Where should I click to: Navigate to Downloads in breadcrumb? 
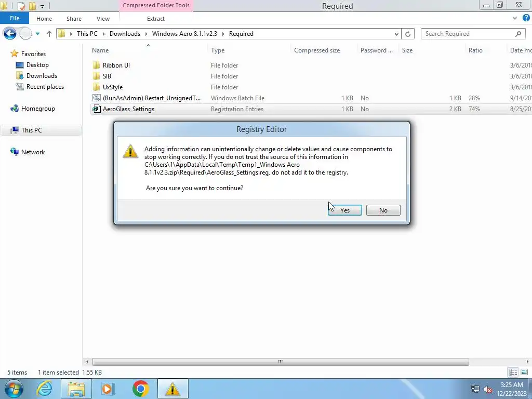pyautogui.click(x=125, y=34)
